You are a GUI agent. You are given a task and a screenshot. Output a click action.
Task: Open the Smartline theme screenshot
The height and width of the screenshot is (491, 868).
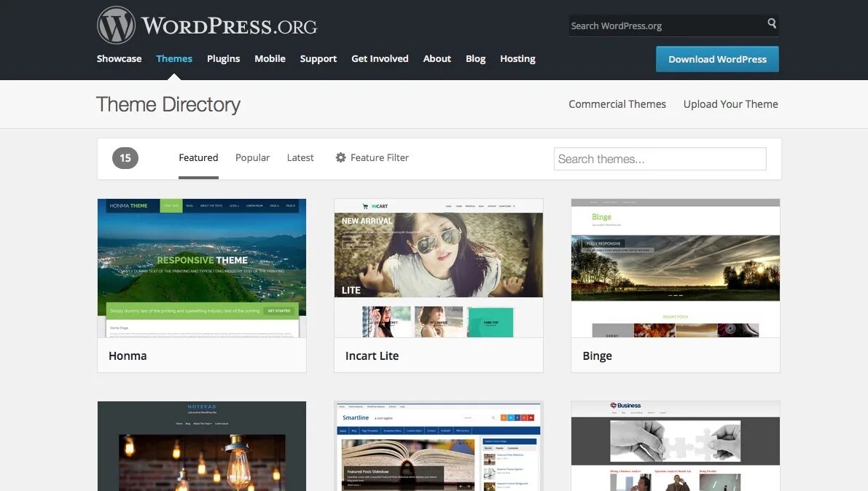(439, 446)
